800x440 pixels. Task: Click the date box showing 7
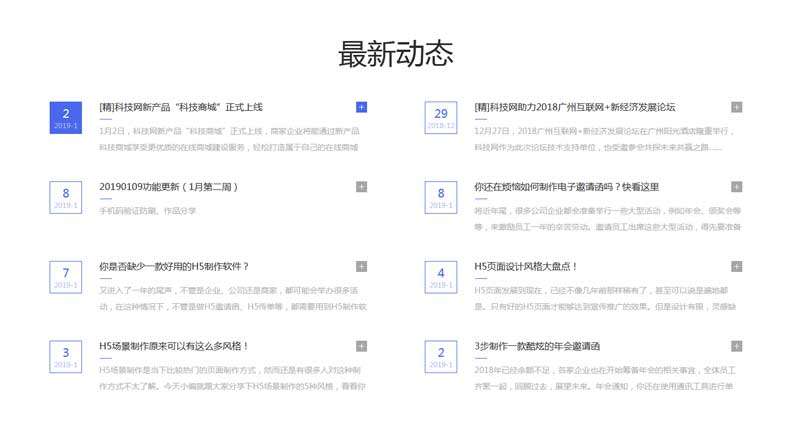click(x=66, y=277)
